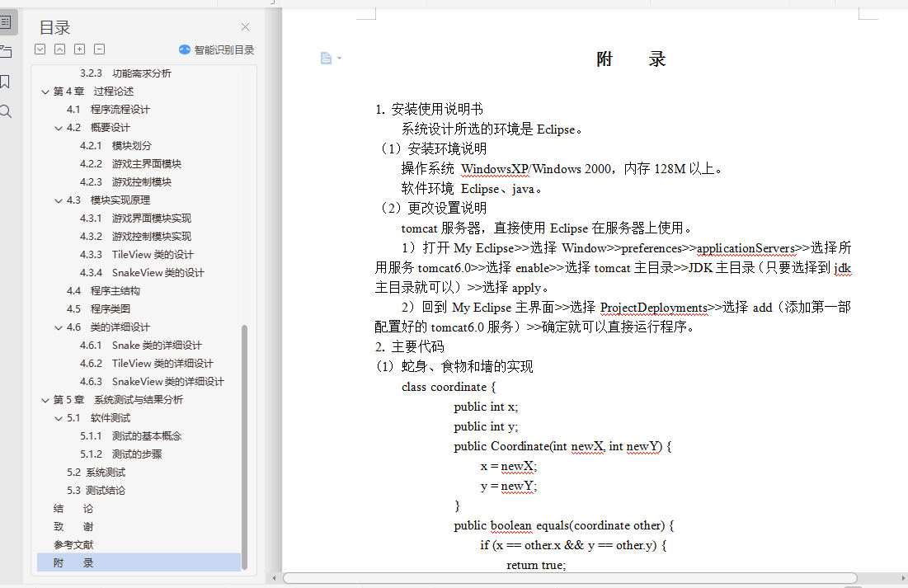Collapse 第4章 过程论述 chevron

pos(45,92)
